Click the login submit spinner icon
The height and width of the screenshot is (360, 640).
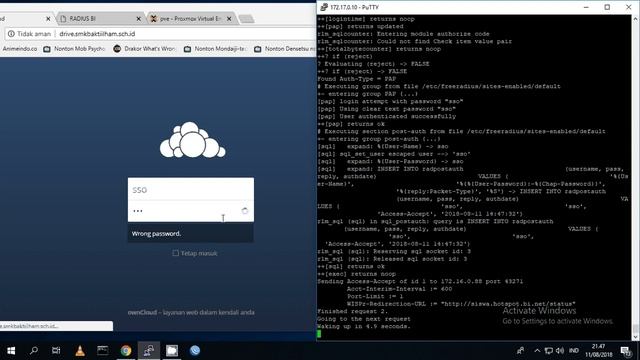click(x=244, y=211)
